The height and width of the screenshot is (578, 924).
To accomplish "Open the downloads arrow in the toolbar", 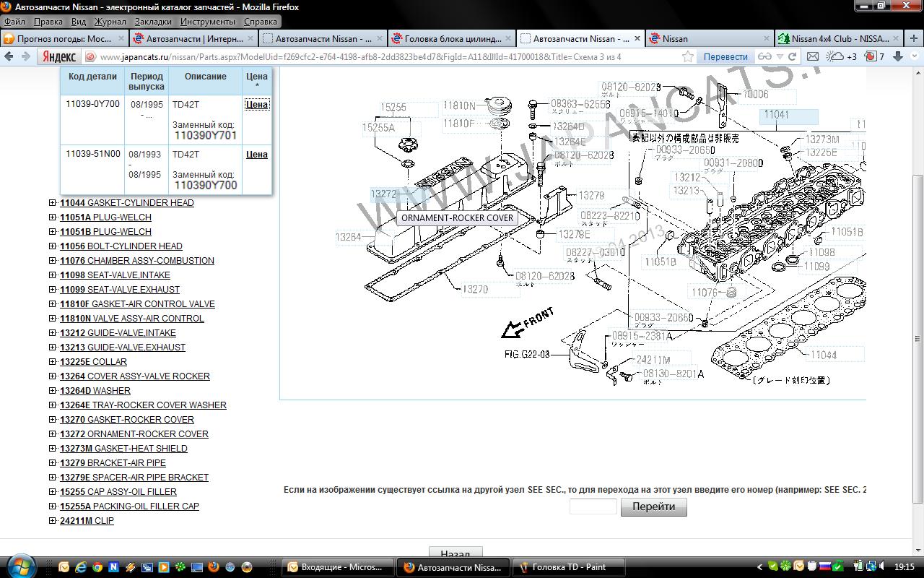I will coord(896,56).
